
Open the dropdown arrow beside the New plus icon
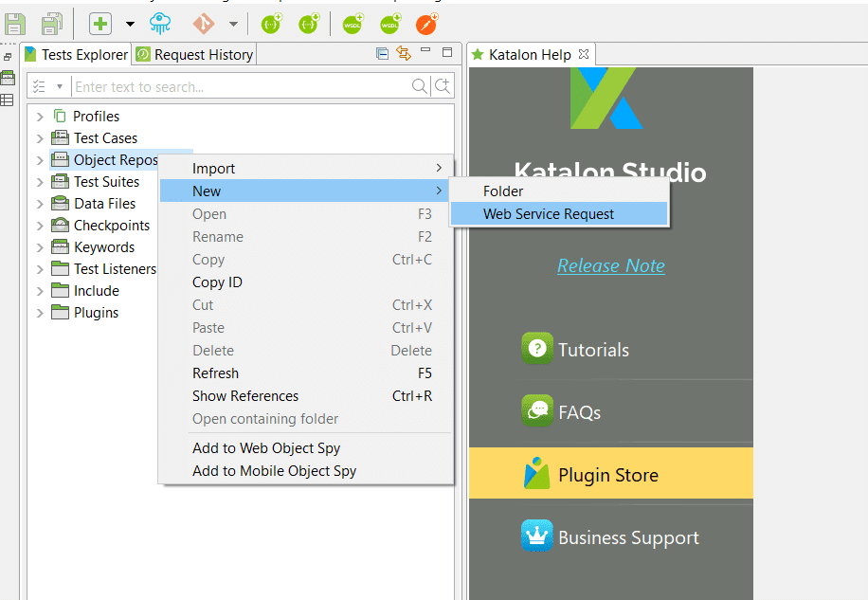pos(130,24)
